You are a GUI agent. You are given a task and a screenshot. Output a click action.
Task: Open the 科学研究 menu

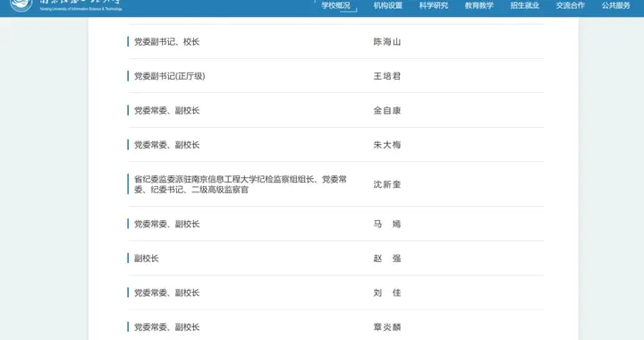coord(433,5)
